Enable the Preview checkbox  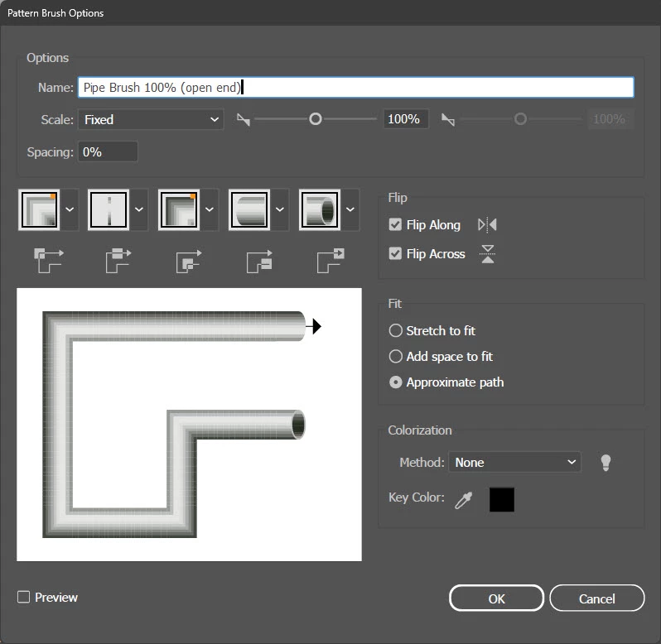pos(23,597)
